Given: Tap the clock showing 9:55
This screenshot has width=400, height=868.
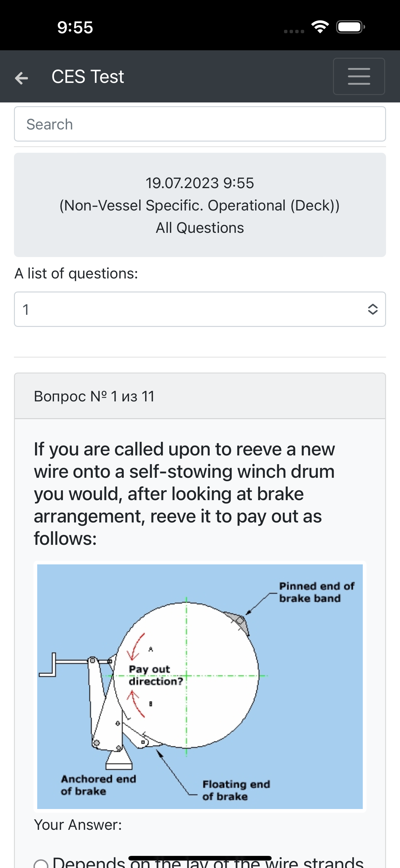Looking at the screenshot, I should 75,27.
